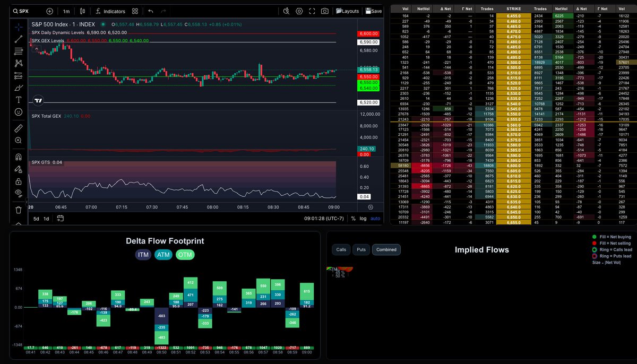Toggle percent scale mode

coord(353,218)
